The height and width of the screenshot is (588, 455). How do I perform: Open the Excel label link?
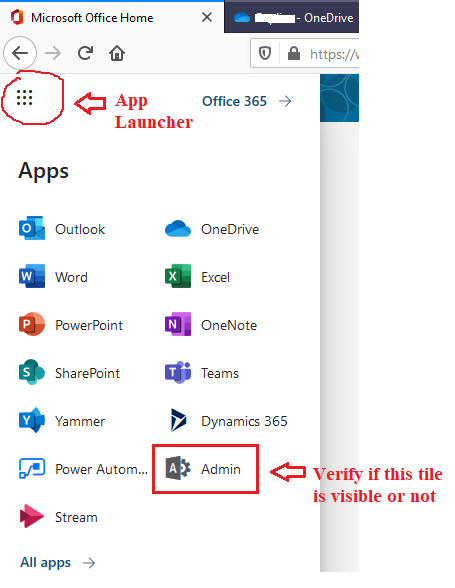(215, 277)
